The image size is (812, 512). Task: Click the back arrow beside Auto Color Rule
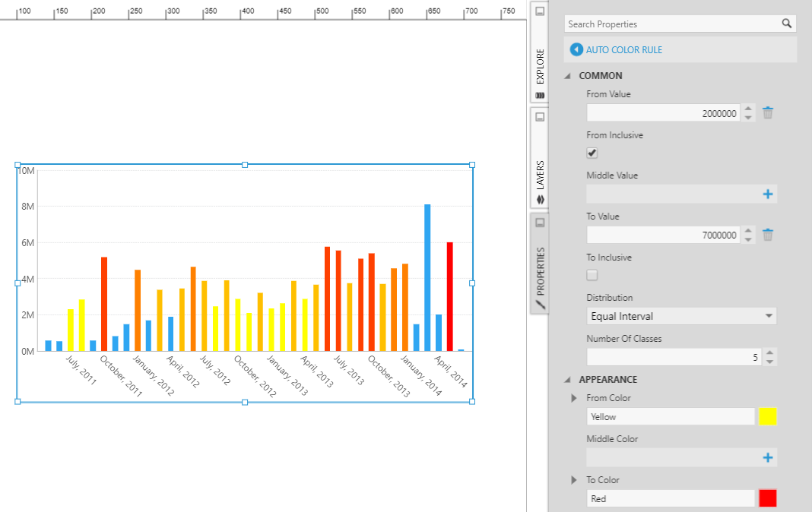pyautogui.click(x=576, y=50)
